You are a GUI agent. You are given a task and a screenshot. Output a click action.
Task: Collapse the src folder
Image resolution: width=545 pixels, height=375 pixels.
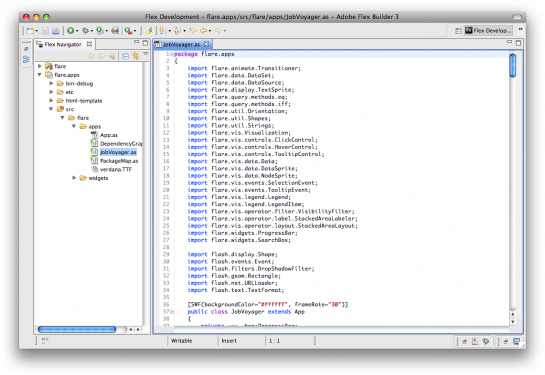tap(51, 109)
